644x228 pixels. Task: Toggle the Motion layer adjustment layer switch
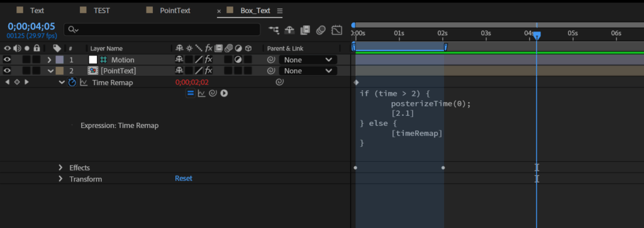(x=238, y=60)
